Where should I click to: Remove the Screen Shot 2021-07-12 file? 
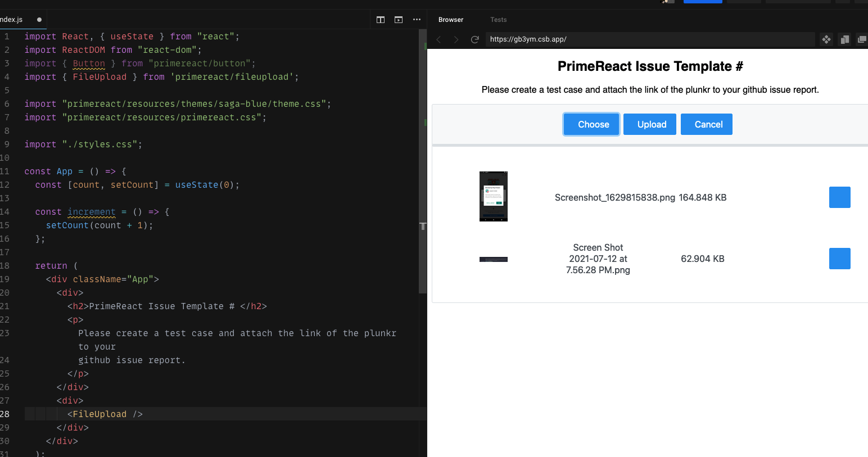[839, 259]
